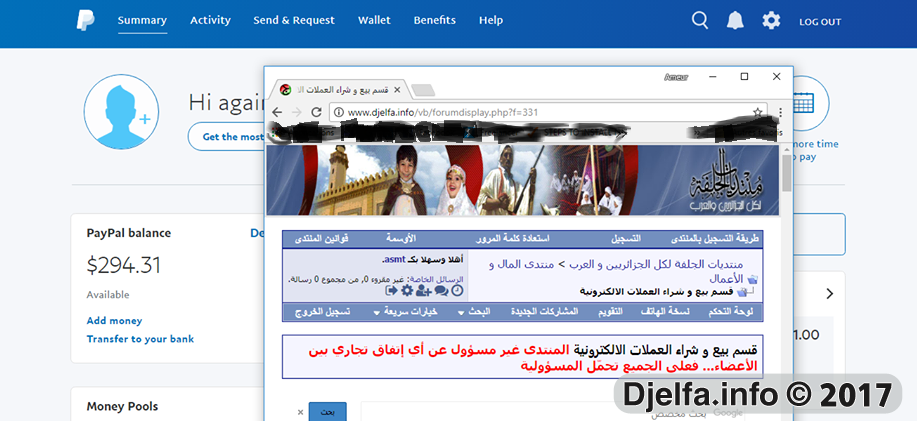Click the browser address bar URL
The image size is (917, 421).
[443, 112]
